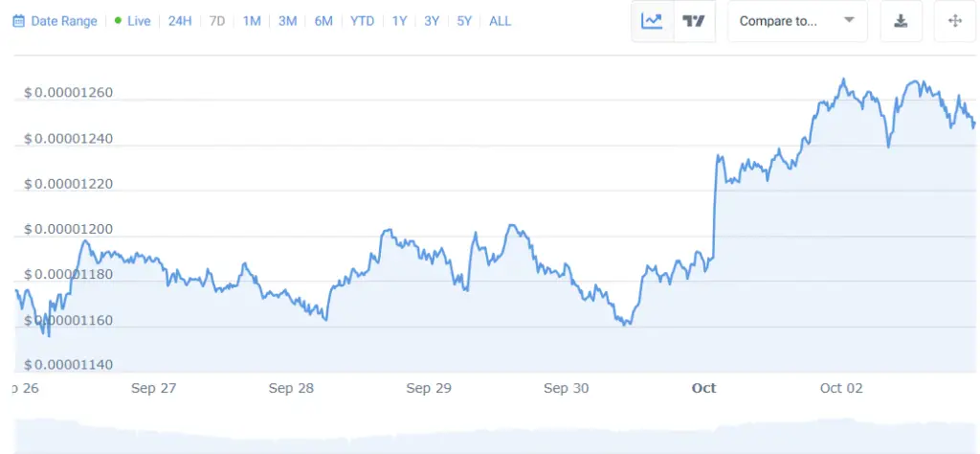Click the fullscreen arrows icon
This screenshot has height=454, width=980.
pos(955,21)
